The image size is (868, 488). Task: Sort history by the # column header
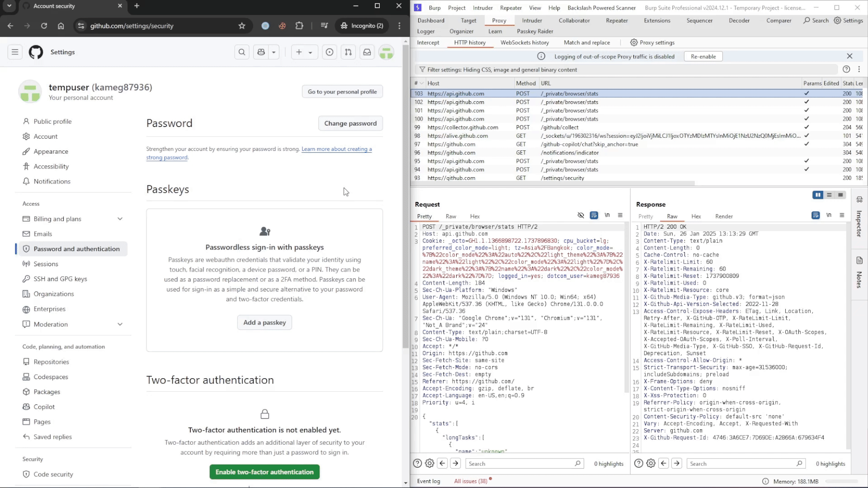419,83
